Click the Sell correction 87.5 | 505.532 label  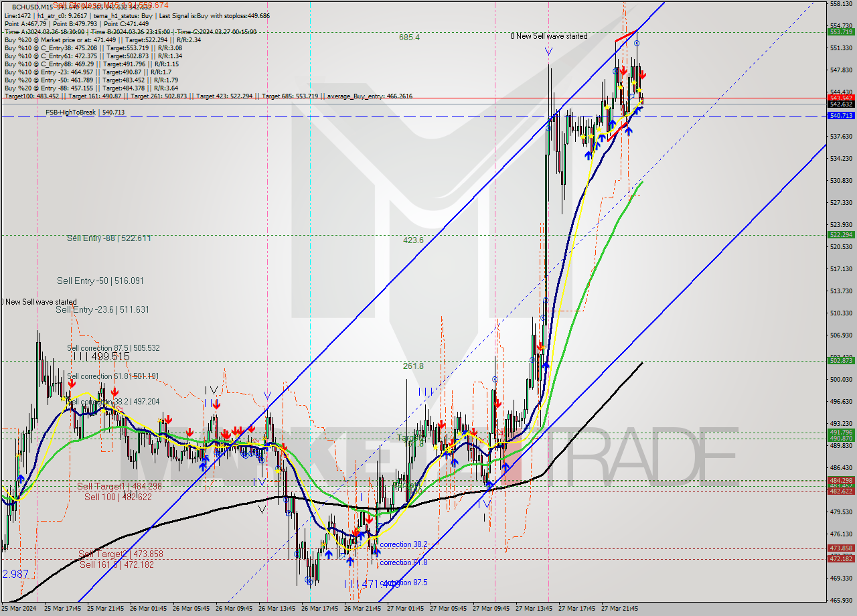113,348
